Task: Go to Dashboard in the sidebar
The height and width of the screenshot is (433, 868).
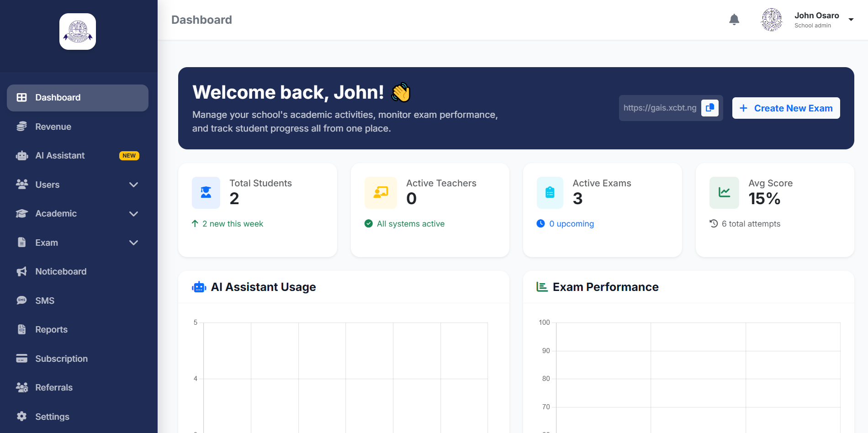Action: pyautogui.click(x=78, y=98)
